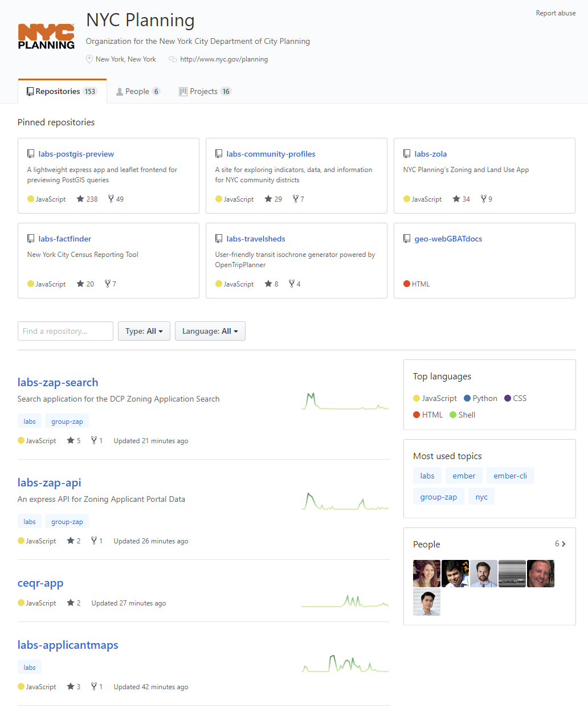Filter by HTML in Top languages

[428, 415]
